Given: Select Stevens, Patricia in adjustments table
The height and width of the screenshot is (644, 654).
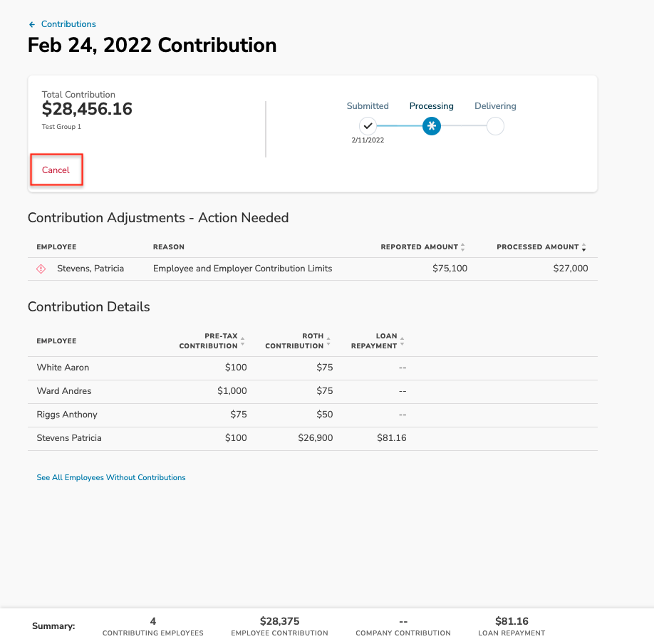Looking at the screenshot, I should (x=90, y=268).
